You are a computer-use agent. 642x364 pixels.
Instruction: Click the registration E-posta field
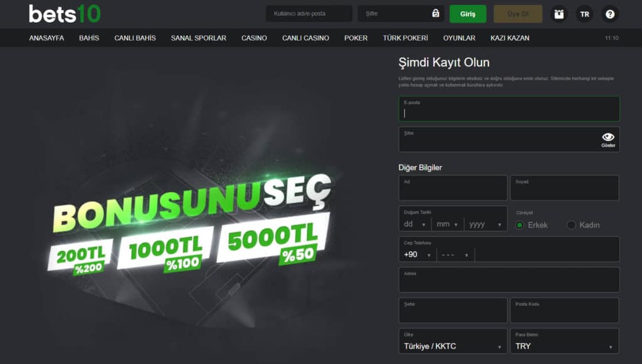click(x=509, y=109)
